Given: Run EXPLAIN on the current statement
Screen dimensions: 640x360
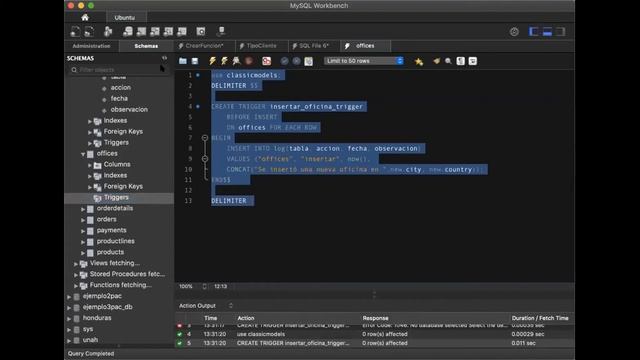Looking at the screenshot, I should [x=236, y=61].
